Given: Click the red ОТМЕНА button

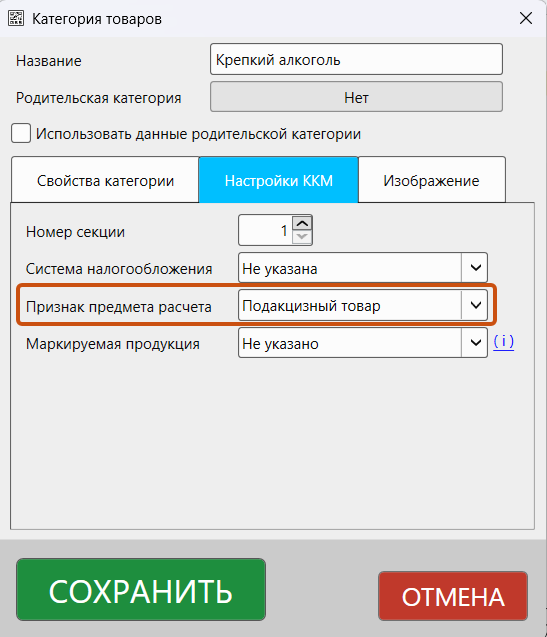Looking at the screenshot, I should click(x=453, y=596).
